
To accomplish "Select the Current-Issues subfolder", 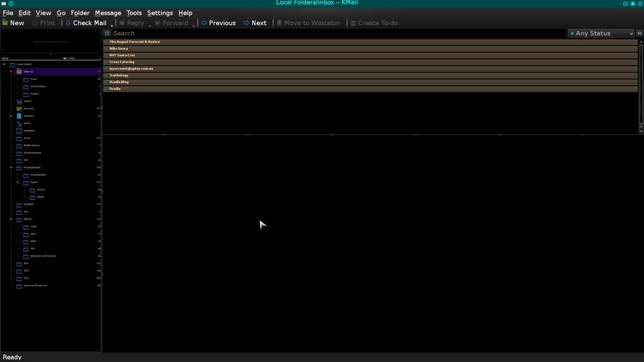I will pyautogui.click(x=38, y=87).
